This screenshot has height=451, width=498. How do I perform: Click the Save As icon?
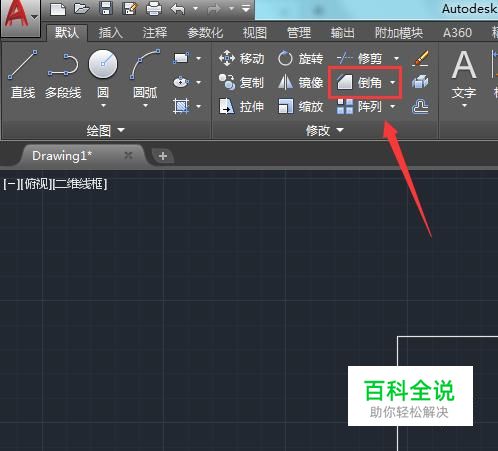130,8
